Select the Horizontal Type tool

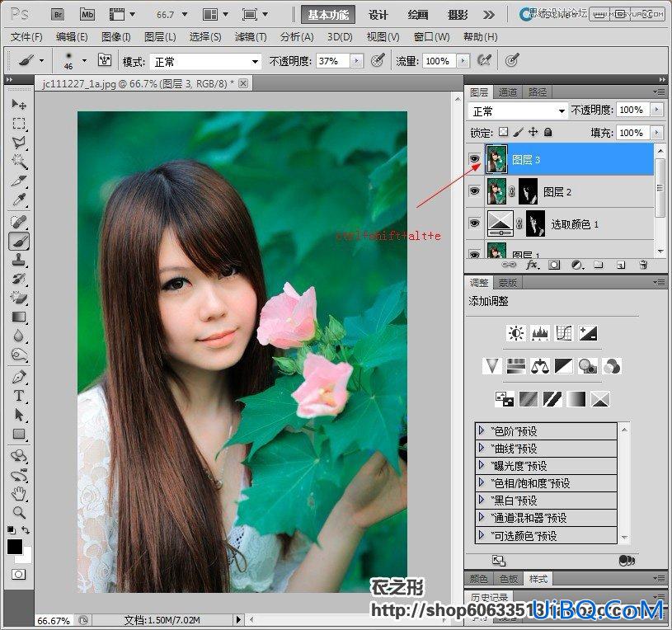pos(18,396)
